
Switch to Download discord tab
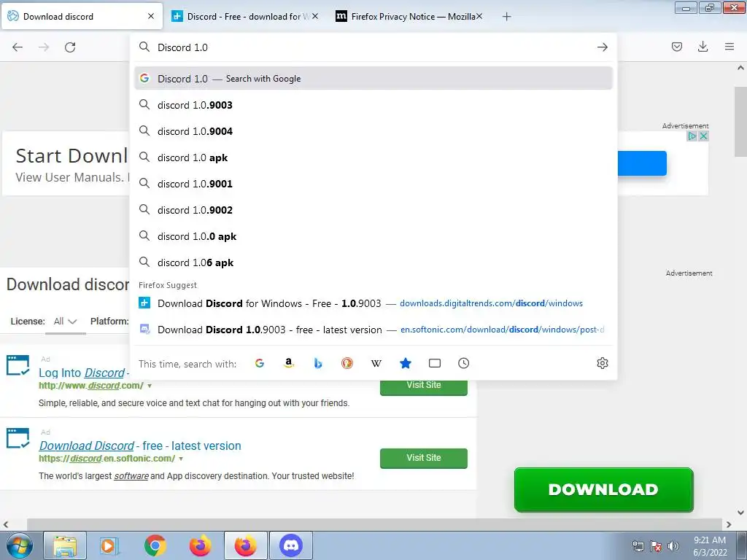(x=82, y=16)
